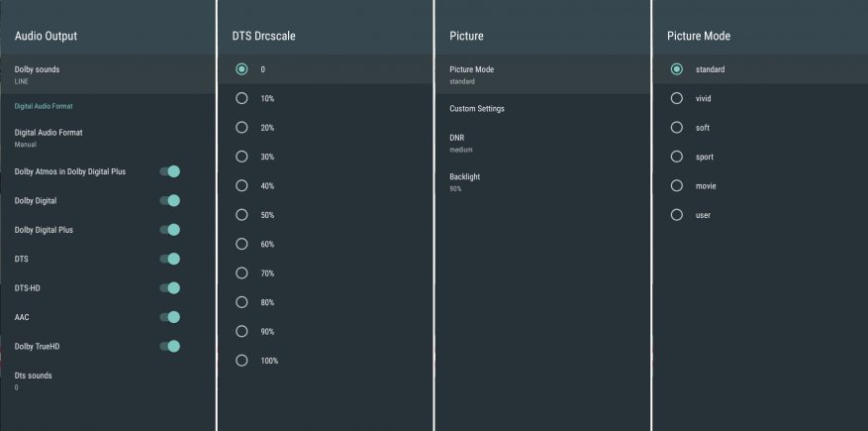Viewport: 868px width, 431px height.
Task: Toggle the AAC audio format switch
Action: [170, 317]
